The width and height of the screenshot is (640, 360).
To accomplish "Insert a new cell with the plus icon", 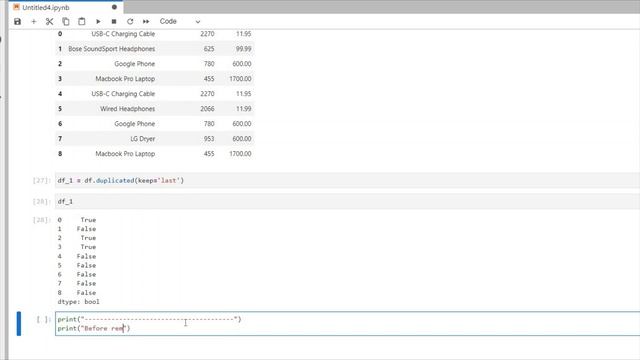I will [x=34, y=22].
